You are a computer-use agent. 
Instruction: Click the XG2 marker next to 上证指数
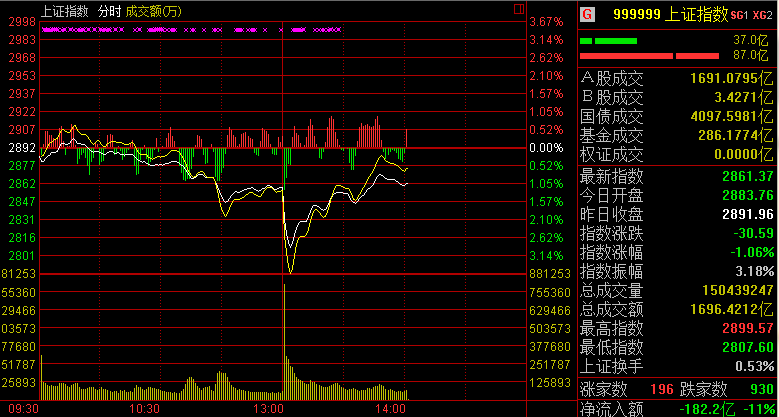coord(762,15)
